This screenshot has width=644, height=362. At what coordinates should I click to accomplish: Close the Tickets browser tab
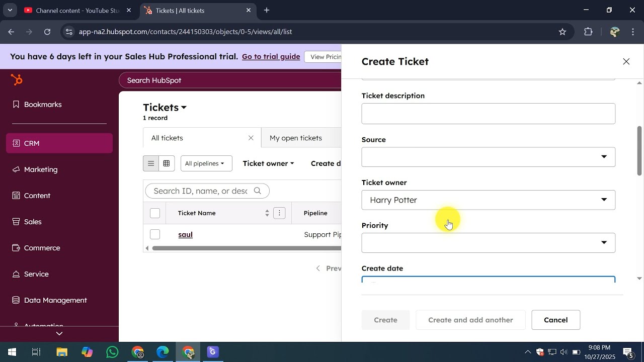[x=249, y=10]
